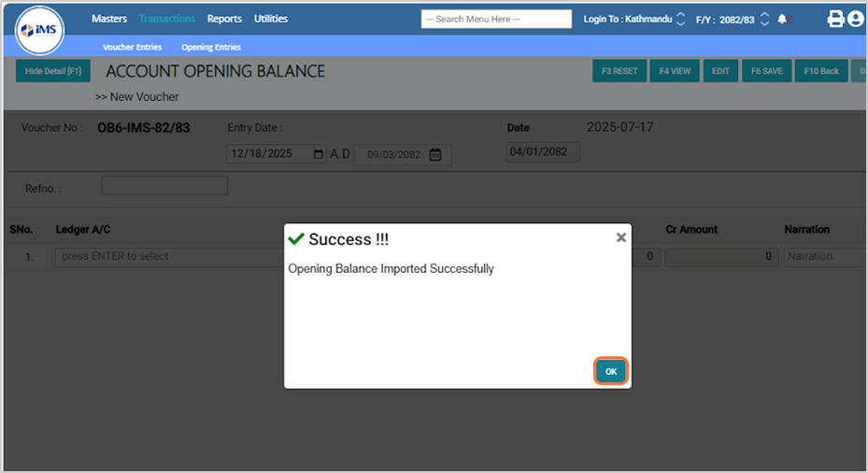This screenshot has height=473, width=868.
Task: Open the notification bell icon
Action: click(x=782, y=20)
